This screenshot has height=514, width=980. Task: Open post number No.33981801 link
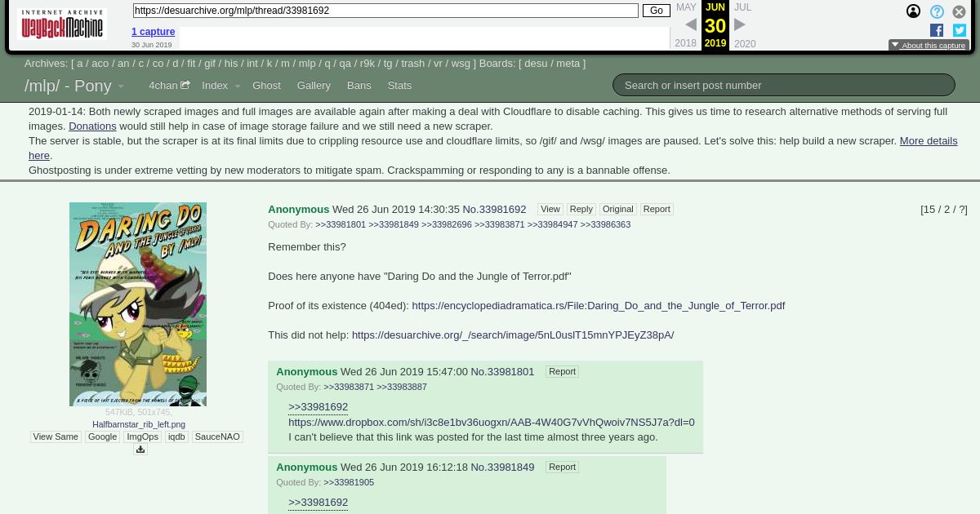[x=502, y=372]
